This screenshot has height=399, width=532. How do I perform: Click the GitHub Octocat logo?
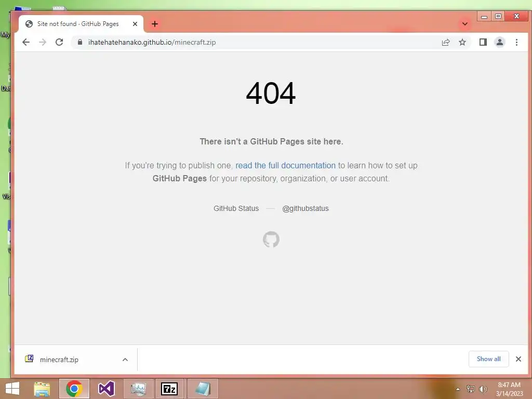click(x=271, y=240)
